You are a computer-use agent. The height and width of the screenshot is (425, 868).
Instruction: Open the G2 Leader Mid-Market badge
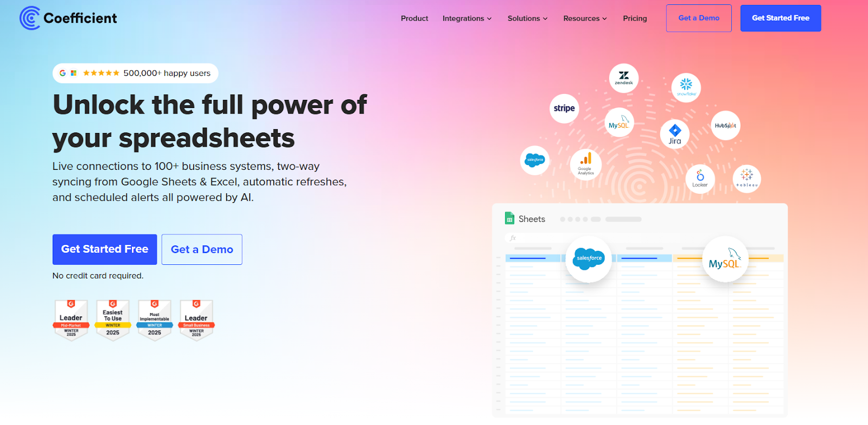pos(71,320)
